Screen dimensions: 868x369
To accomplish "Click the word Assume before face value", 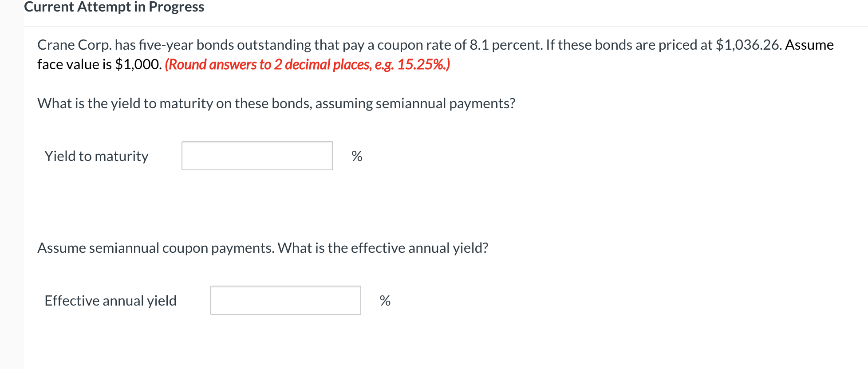I will 809,45.
